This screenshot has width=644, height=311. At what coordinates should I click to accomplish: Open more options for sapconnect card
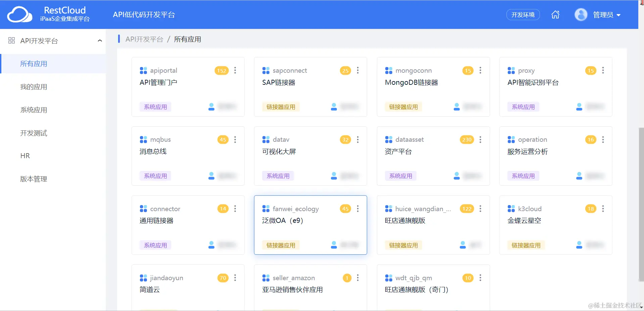click(358, 70)
